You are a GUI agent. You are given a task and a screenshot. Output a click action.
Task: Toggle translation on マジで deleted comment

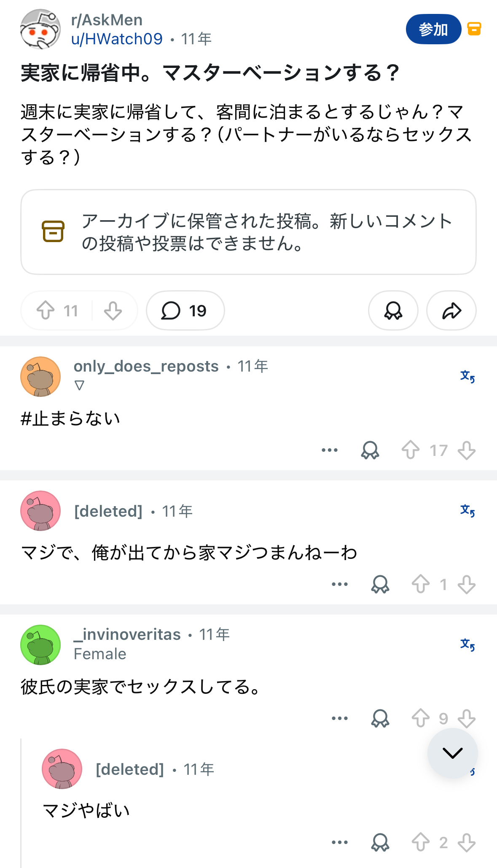pyautogui.click(x=467, y=510)
